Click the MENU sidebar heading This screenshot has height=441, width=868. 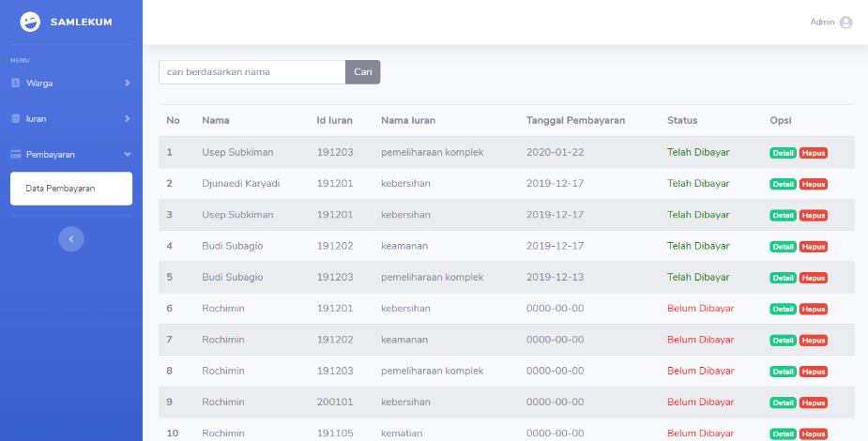point(20,60)
